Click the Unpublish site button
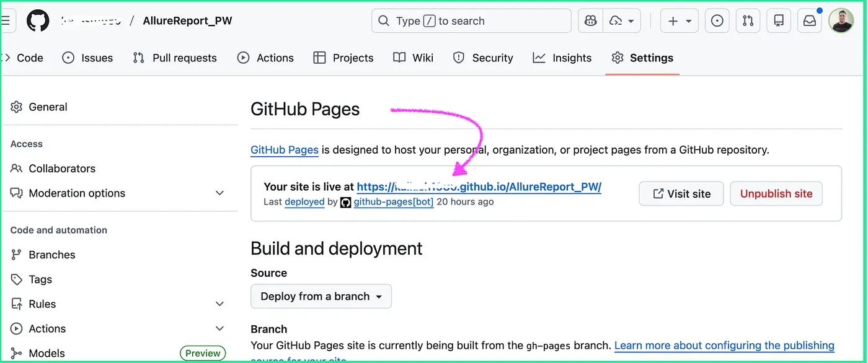868x363 pixels. click(776, 194)
